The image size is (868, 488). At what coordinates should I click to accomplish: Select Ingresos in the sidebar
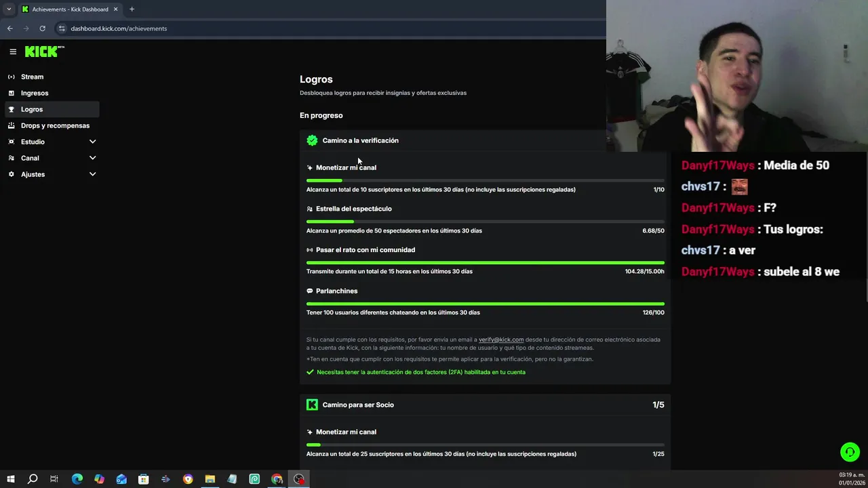tap(52, 93)
